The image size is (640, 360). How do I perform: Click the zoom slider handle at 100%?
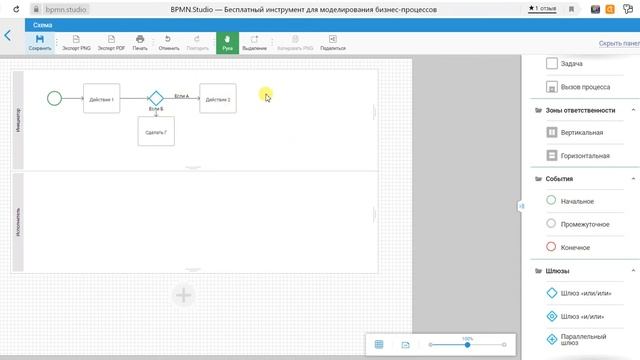point(467,345)
